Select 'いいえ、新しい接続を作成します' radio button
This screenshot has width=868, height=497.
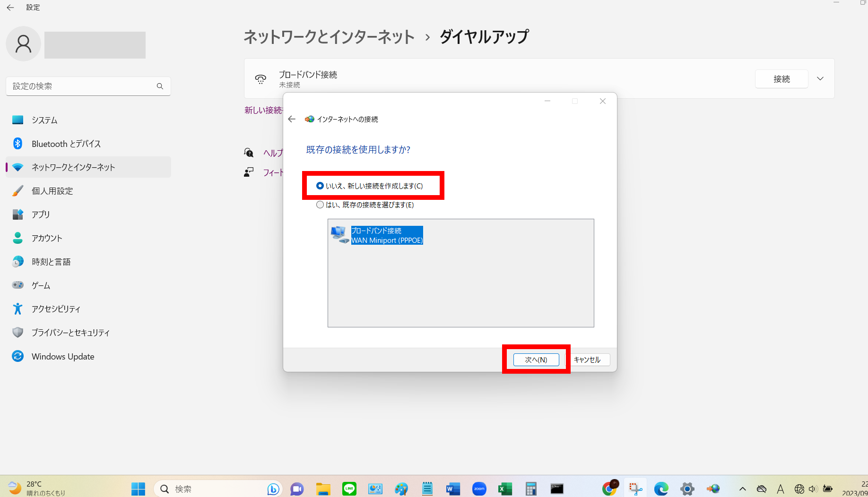(x=320, y=186)
